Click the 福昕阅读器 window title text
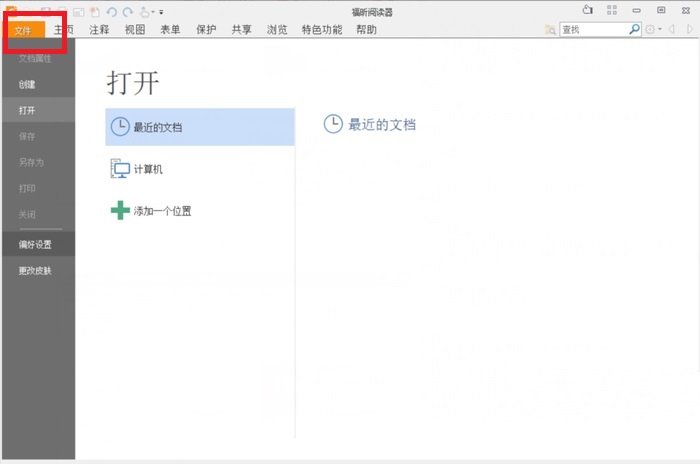The height and width of the screenshot is (464, 700). 372,12
